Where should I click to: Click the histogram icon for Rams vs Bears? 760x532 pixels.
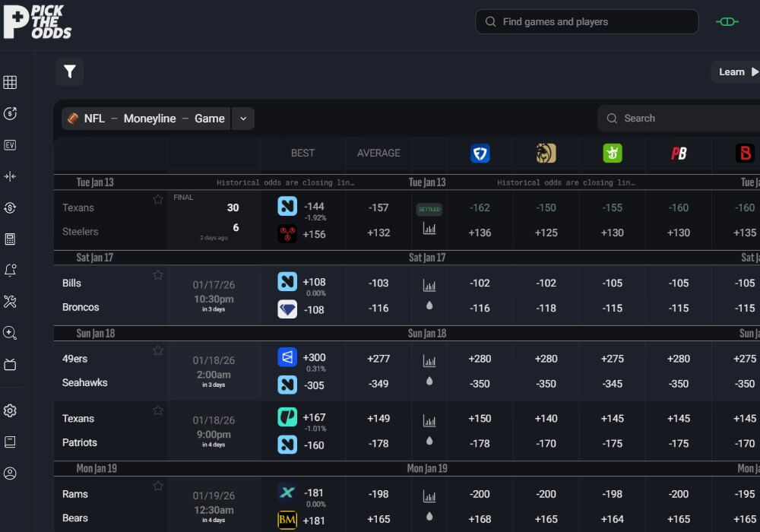tap(429, 494)
